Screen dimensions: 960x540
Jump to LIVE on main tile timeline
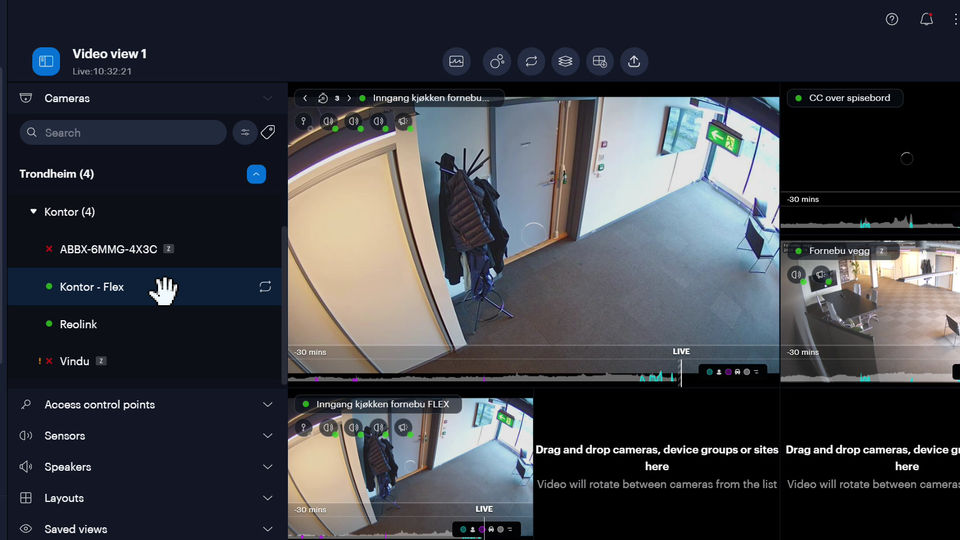tap(681, 351)
